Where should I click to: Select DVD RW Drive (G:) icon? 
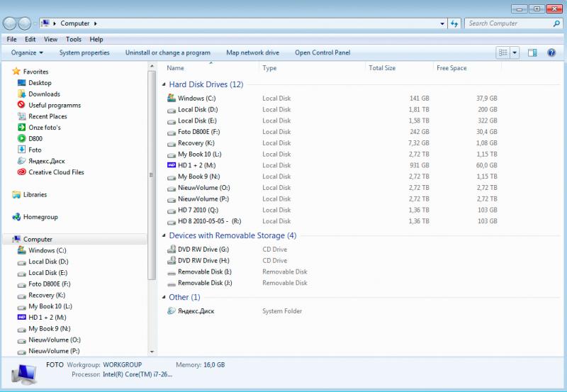coord(172,249)
